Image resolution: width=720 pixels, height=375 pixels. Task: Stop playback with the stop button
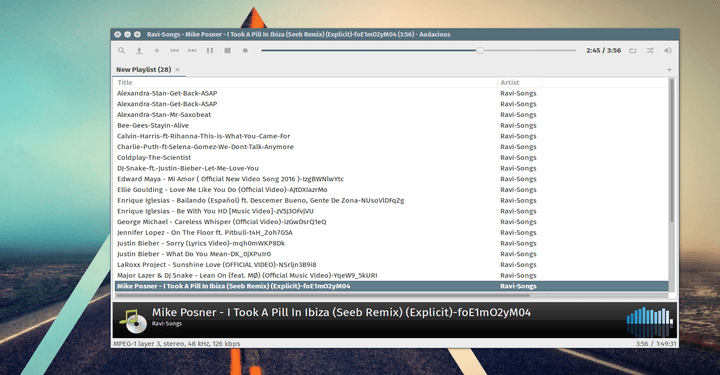point(227,50)
